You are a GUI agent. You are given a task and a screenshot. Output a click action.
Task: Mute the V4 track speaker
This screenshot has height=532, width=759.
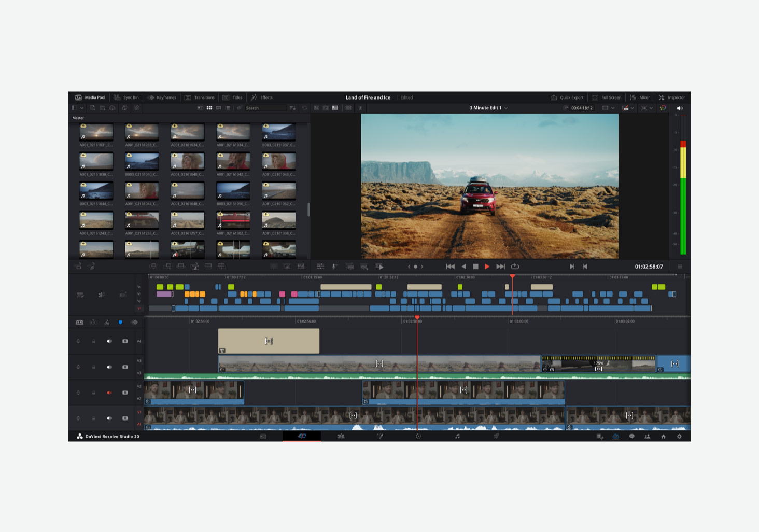coord(109,341)
